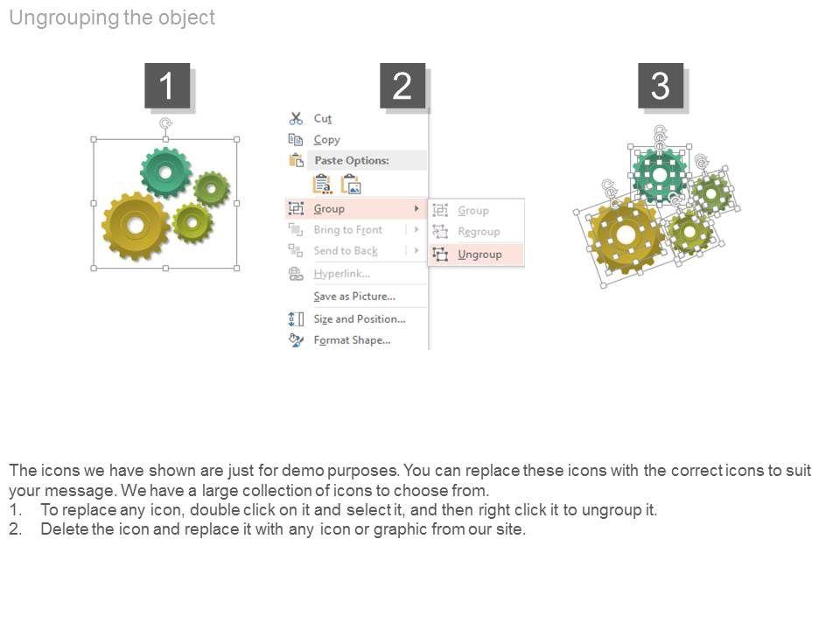Click the Copy icon in context menu
This screenshot has height=630, width=840.
point(296,139)
